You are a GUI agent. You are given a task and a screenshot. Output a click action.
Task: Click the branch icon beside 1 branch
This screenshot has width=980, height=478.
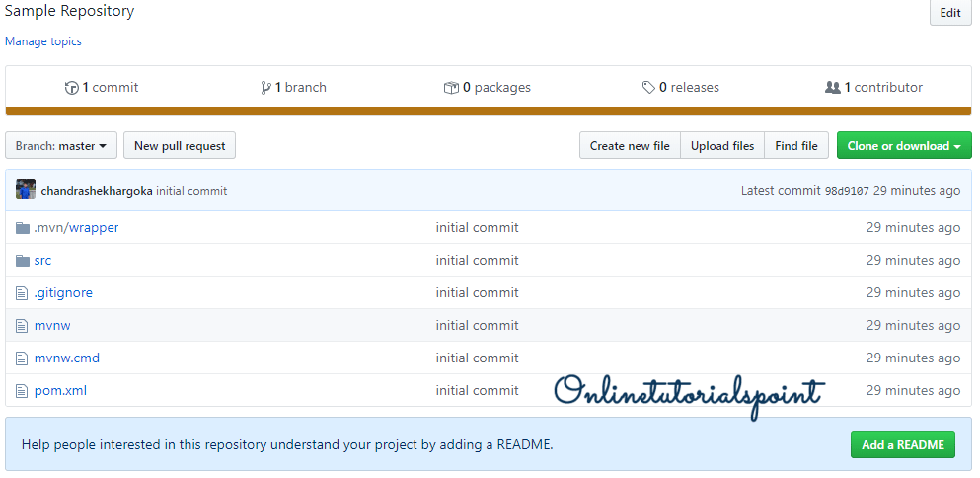(x=265, y=88)
